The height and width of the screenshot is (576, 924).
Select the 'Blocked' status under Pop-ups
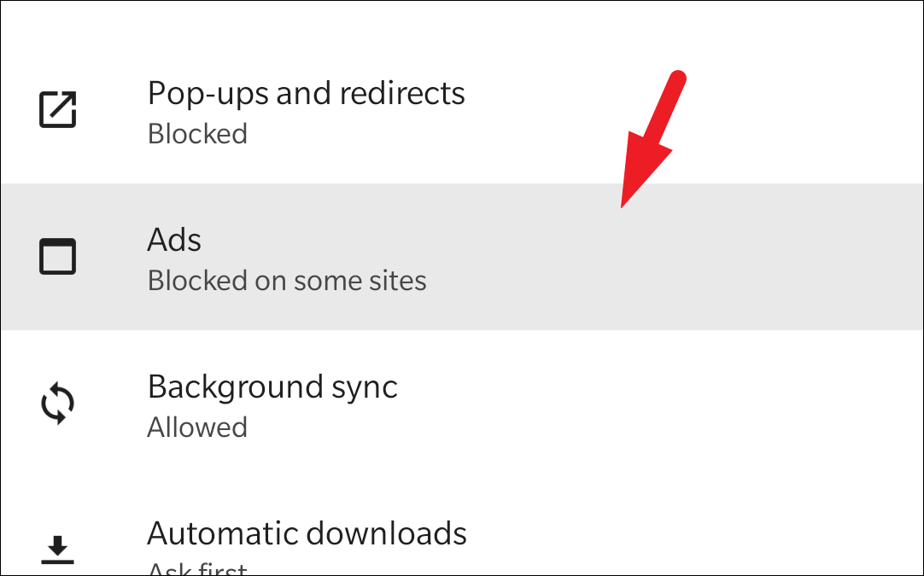click(197, 134)
